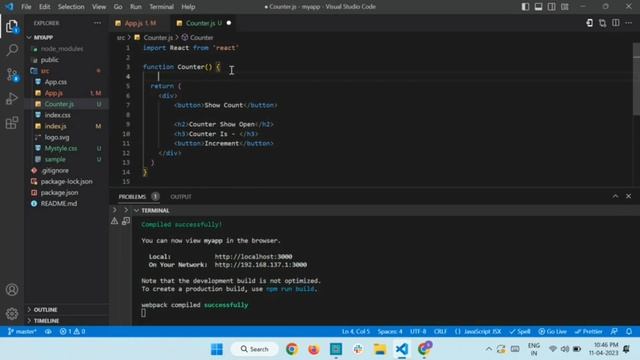Toggle the bottom panel layout icon
Viewport: 640px width, 360px height.
point(538,7)
